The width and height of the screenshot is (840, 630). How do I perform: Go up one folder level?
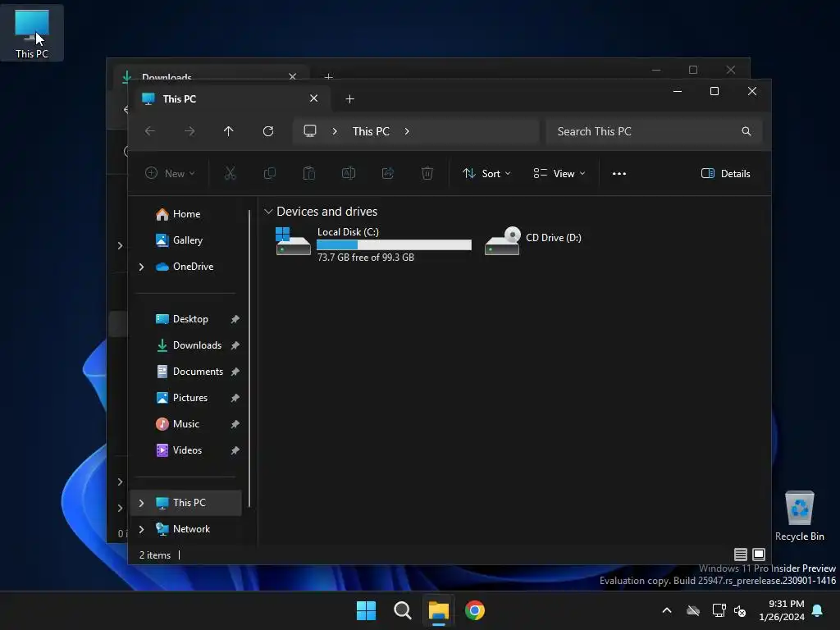(x=229, y=131)
